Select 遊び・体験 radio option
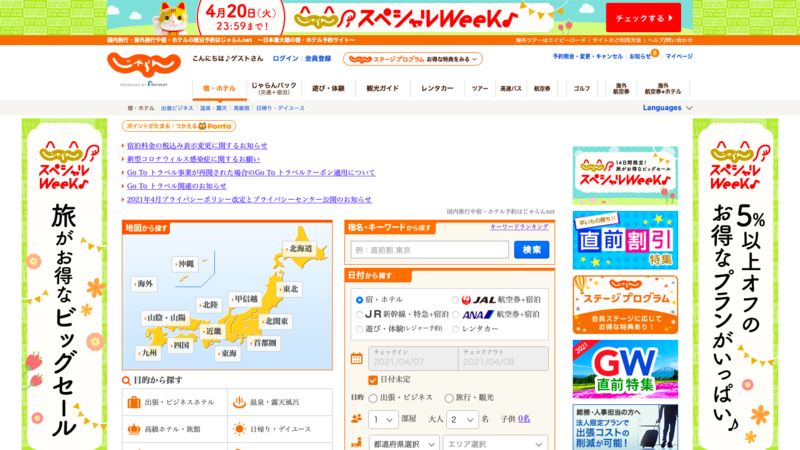 click(359, 329)
